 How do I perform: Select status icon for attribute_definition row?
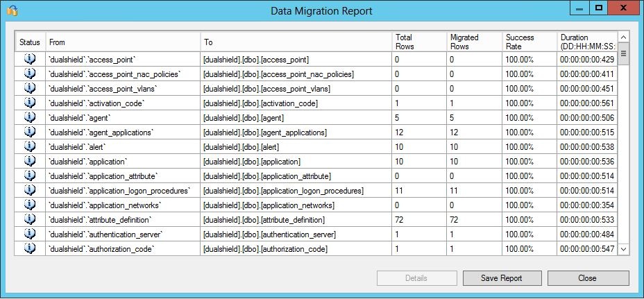pos(30,219)
